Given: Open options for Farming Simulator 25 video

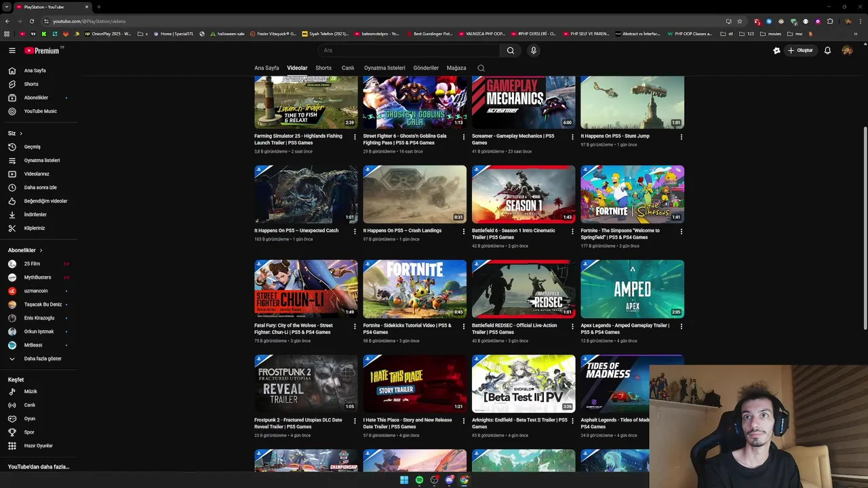Looking at the screenshot, I should point(355,137).
